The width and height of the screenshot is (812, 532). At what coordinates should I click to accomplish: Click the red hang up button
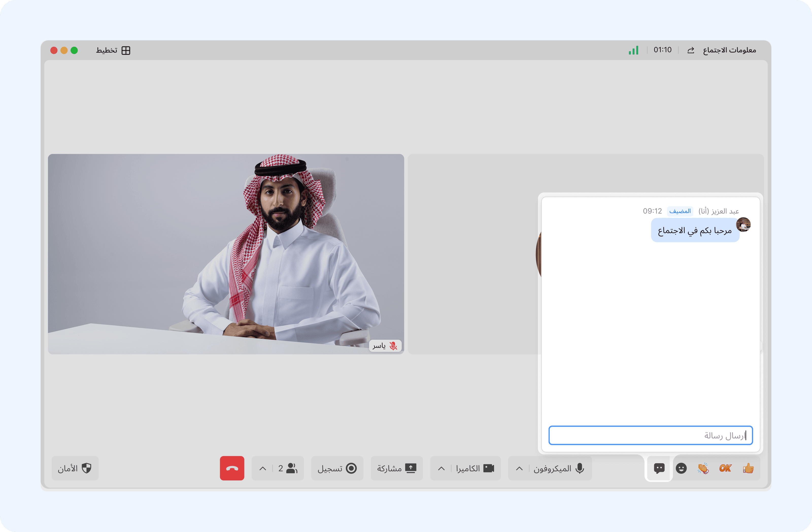point(232,468)
